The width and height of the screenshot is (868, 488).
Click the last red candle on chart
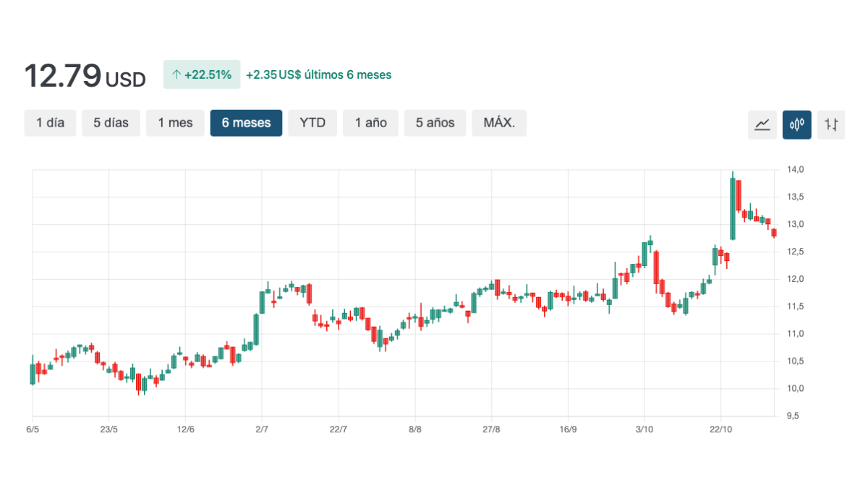(774, 233)
